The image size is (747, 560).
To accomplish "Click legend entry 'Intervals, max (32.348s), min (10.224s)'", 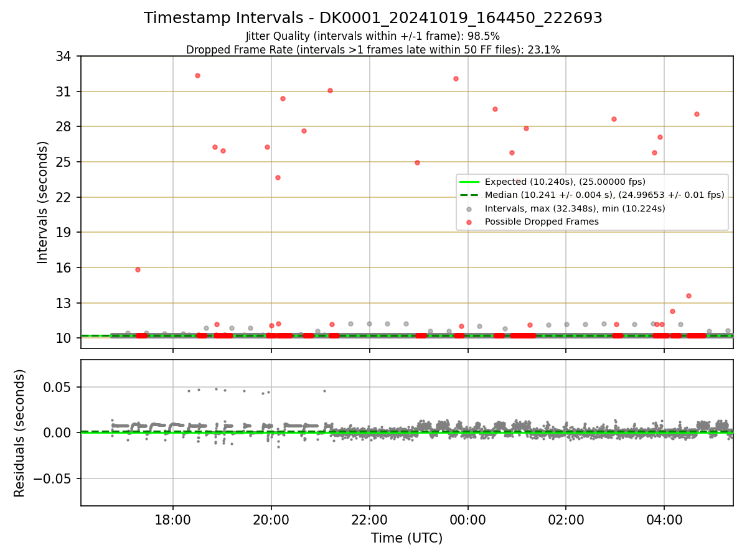I will (575, 208).
